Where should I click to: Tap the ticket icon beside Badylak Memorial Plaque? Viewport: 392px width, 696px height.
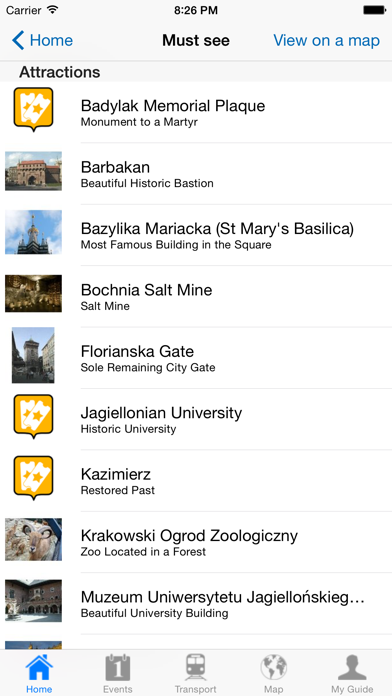pyautogui.click(x=33, y=110)
